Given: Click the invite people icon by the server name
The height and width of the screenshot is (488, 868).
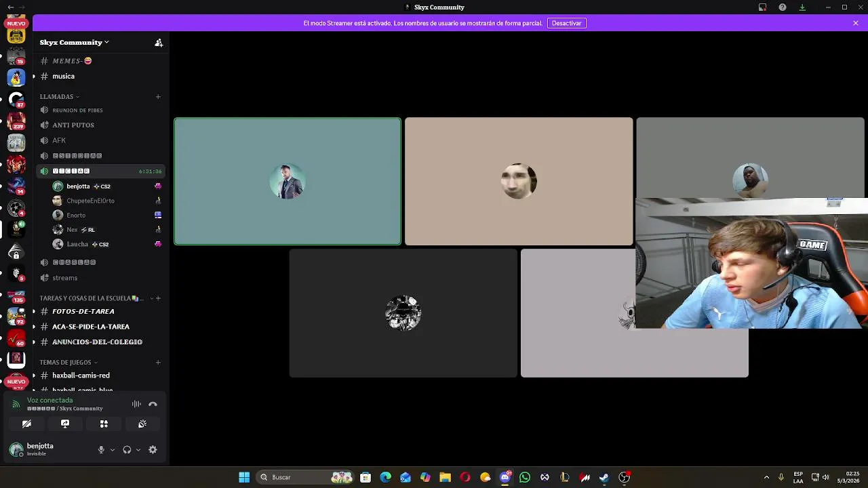Looking at the screenshot, I should [159, 42].
